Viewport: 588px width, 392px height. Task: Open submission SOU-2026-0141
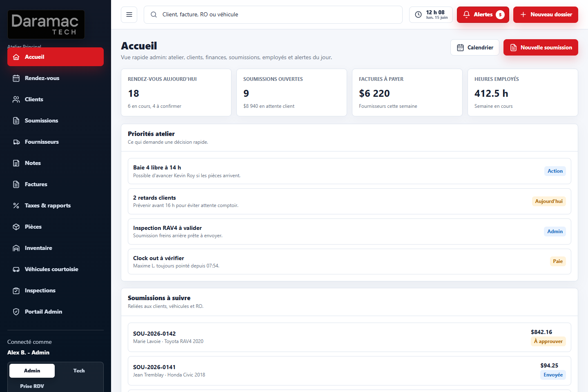[x=350, y=371]
